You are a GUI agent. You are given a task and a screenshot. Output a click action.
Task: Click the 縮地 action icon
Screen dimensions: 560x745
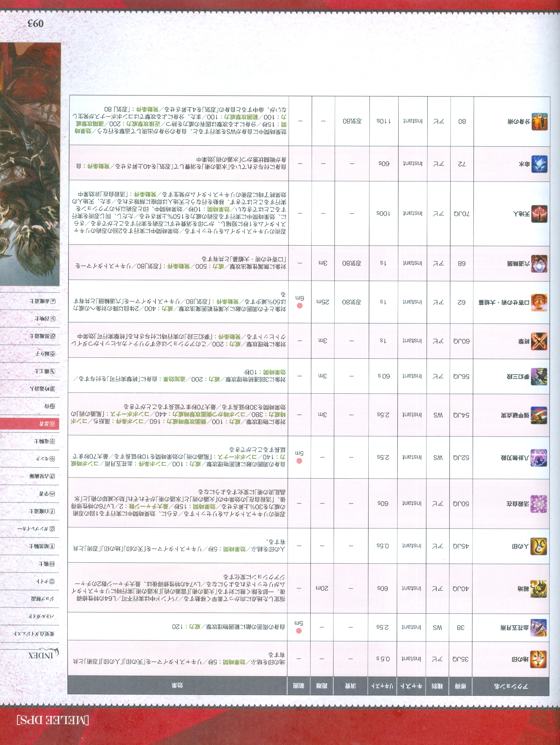click(539, 588)
